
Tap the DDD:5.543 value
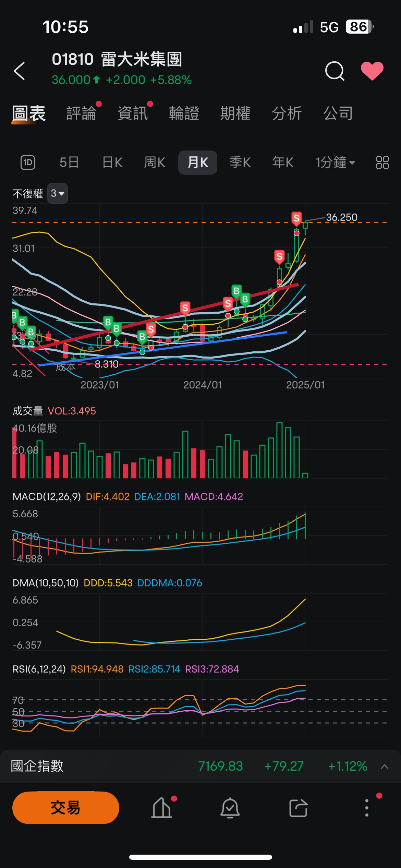(x=108, y=583)
